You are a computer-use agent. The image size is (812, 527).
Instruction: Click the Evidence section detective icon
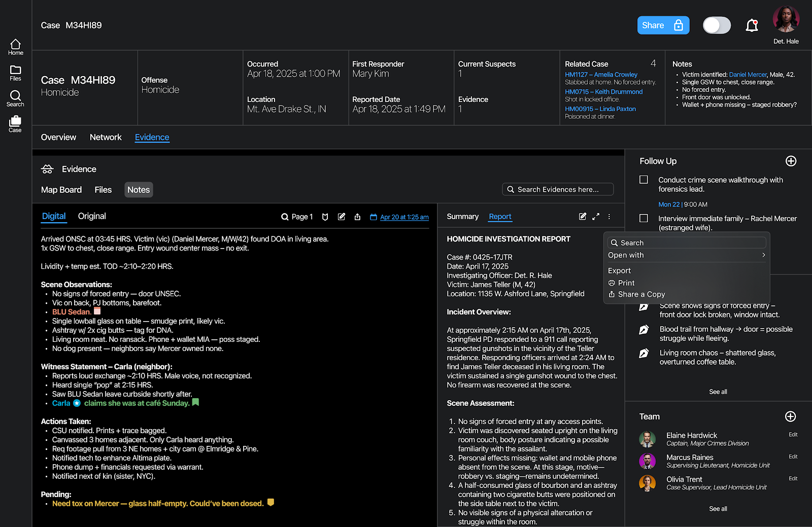coord(47,169)
